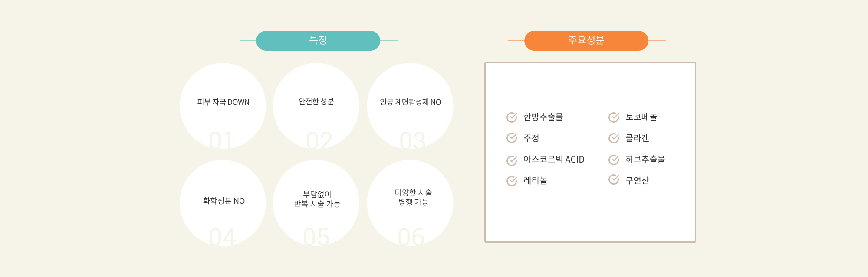Click the check icon beside 레티놀
868x277 pixels.
[512, 181]
